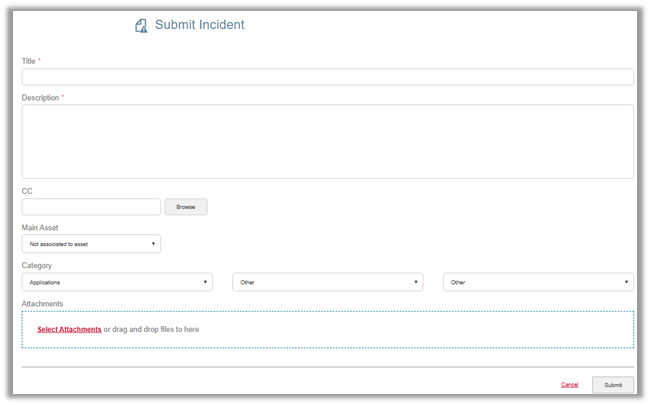
Task: Click the Submit Incident page icon
Action: click(141, 25)
